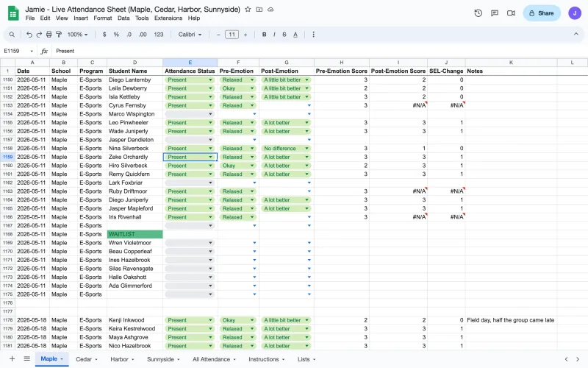Start a video call icon
The width and height of the screenshot is (588, 368).
pos(511,13)
